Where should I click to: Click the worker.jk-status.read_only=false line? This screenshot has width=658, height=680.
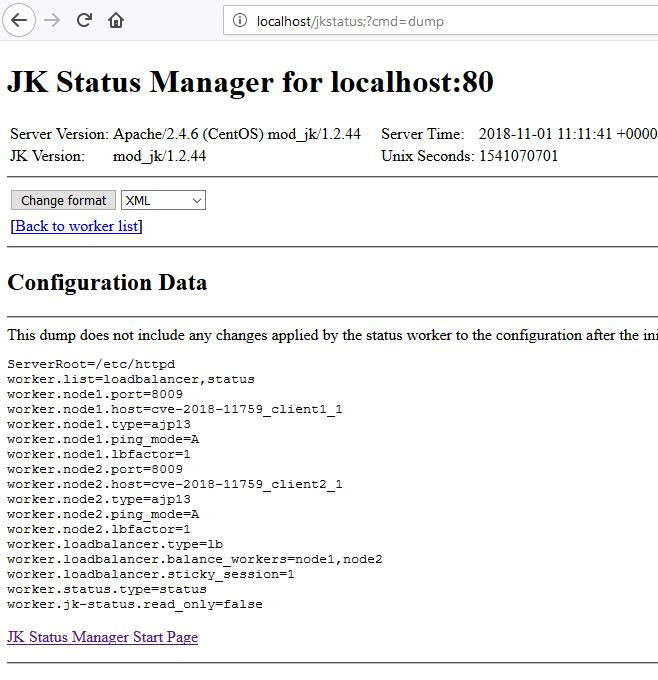134,604
